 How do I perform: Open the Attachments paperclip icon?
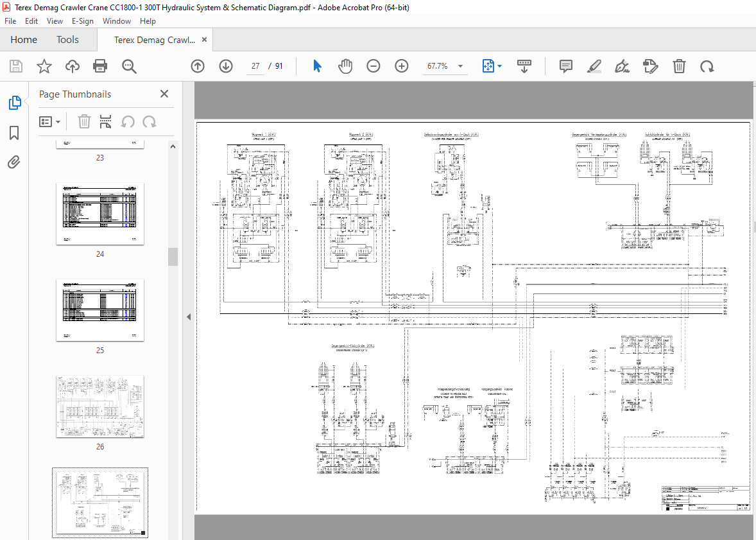15,162
